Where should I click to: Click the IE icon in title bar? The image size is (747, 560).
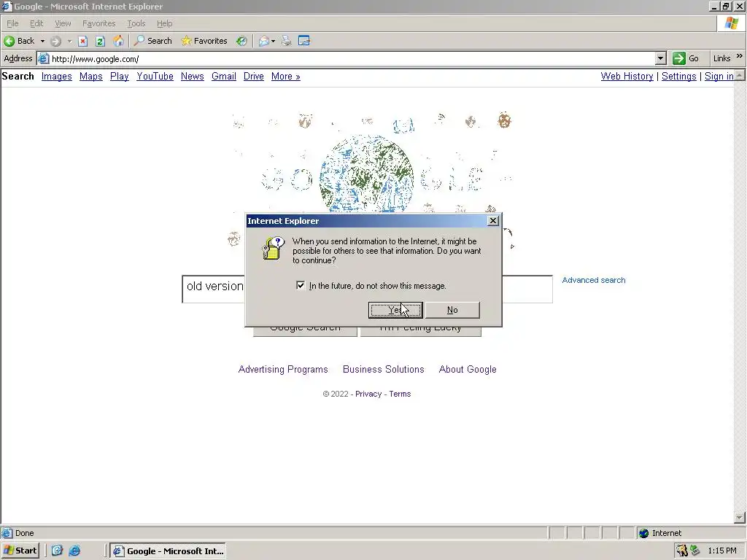click(x=6, y=7)
